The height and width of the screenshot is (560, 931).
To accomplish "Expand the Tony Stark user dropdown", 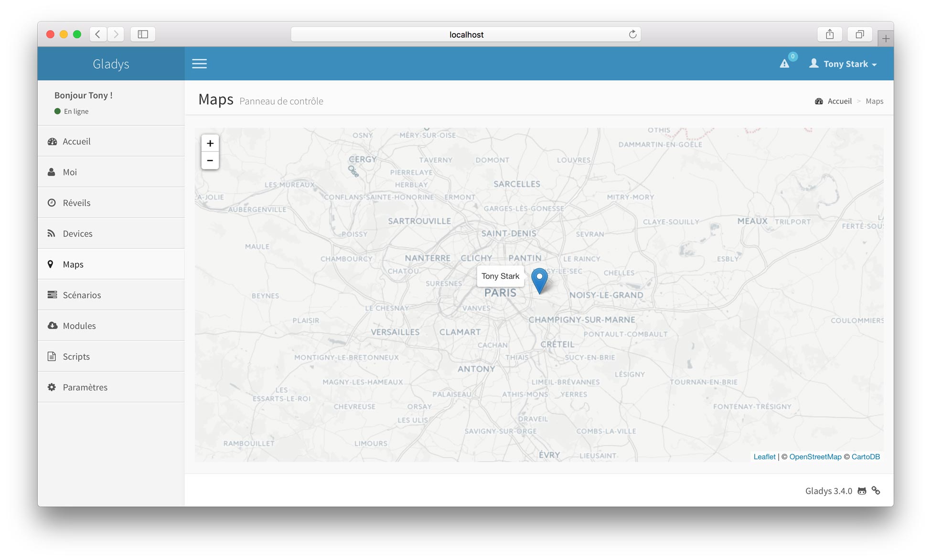I will pos(845,63).
